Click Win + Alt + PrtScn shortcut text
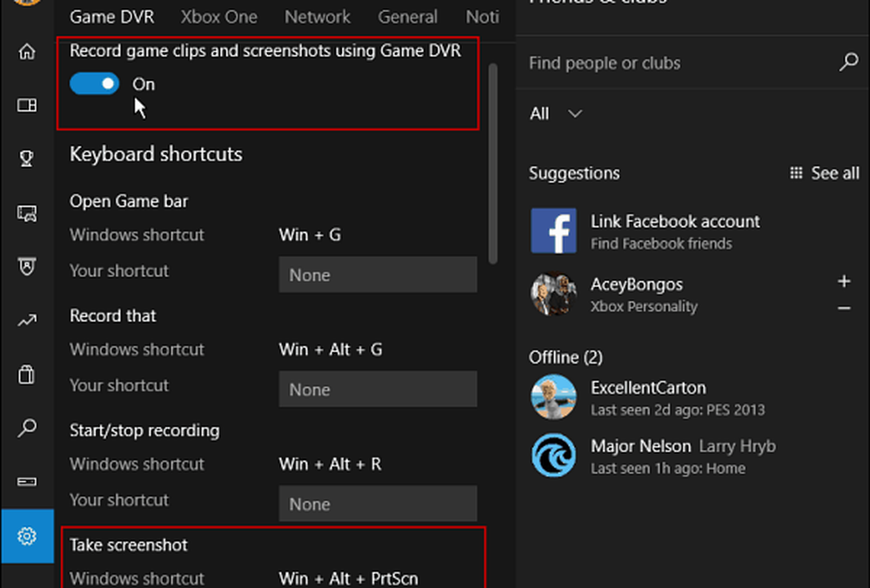This screenshot has width=870, height=588. (x=349, y=578)
